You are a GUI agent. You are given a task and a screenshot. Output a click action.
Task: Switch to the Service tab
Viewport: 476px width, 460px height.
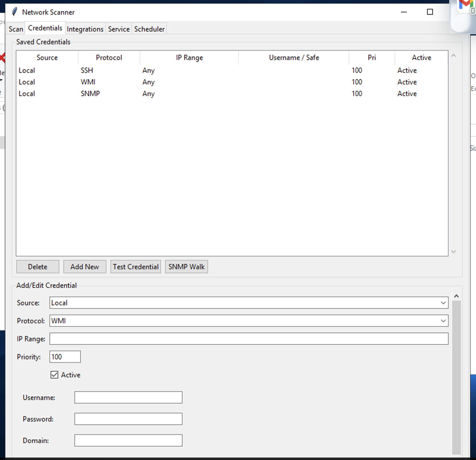pyautogui.click(x=118, y=29)
